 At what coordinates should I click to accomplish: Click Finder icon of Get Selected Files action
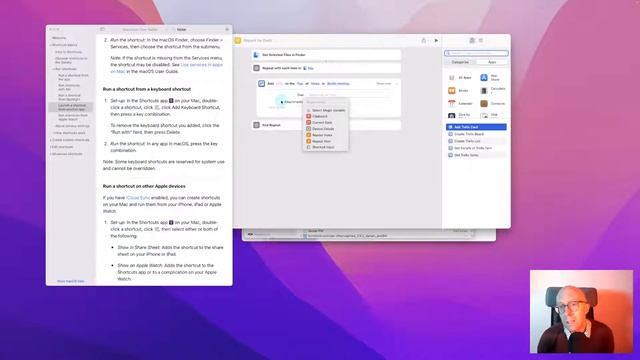pos(256,55)
